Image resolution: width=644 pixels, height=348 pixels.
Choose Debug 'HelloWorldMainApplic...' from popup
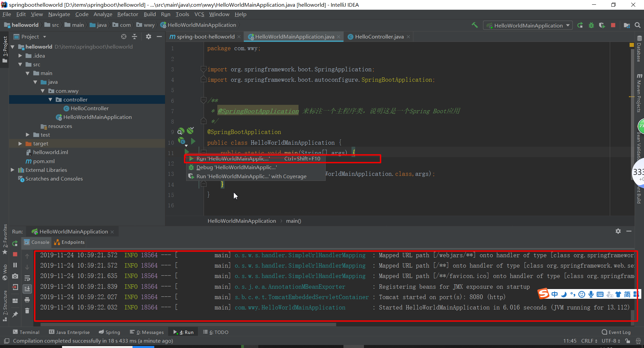[256, 167]
